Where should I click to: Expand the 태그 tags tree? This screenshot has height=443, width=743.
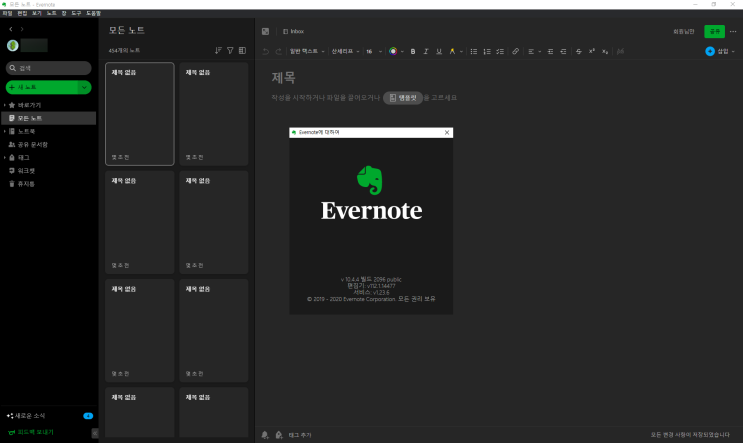click(5, 157)
